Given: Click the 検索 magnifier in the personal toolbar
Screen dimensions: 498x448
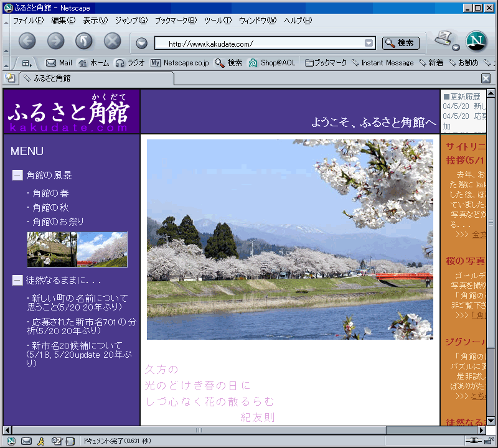Looking at the screenshot, I should pos(228,63).
